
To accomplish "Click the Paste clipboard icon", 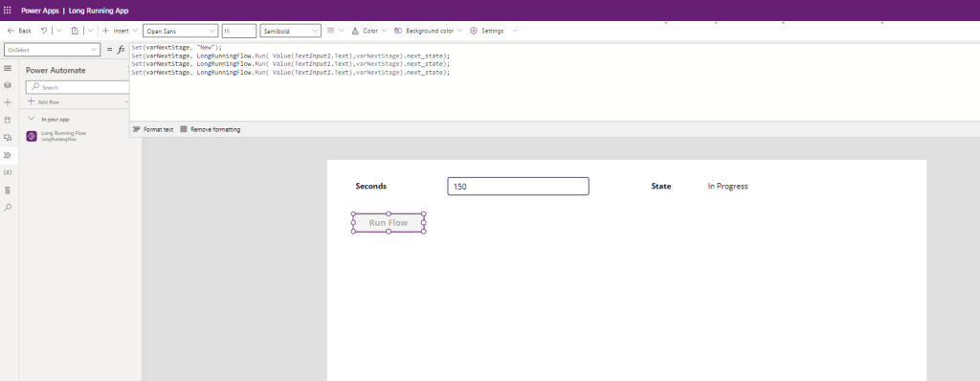I will (75, 31).
